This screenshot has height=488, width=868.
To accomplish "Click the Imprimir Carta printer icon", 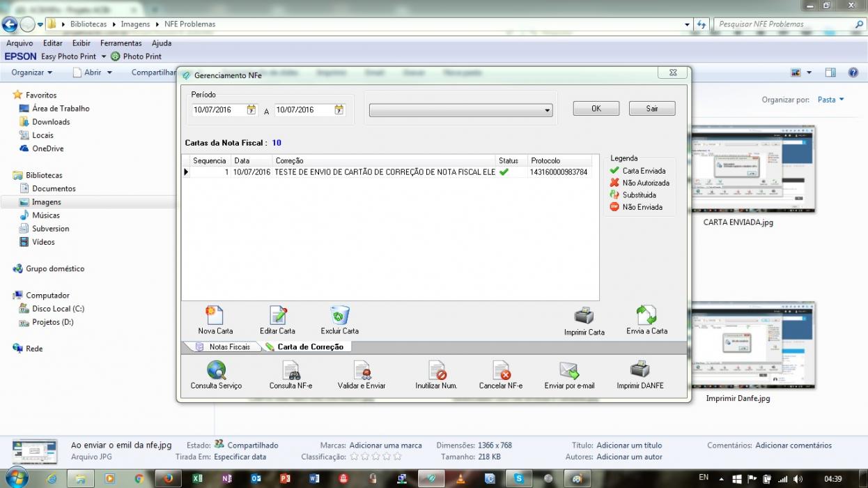I will (584, 316).
